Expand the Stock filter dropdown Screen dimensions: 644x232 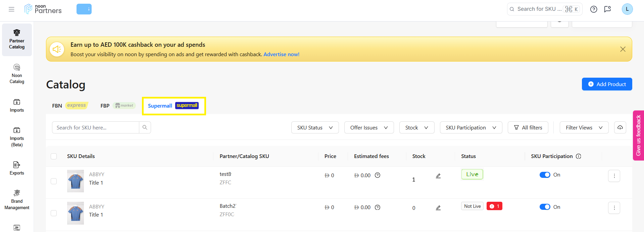(417, 127)
